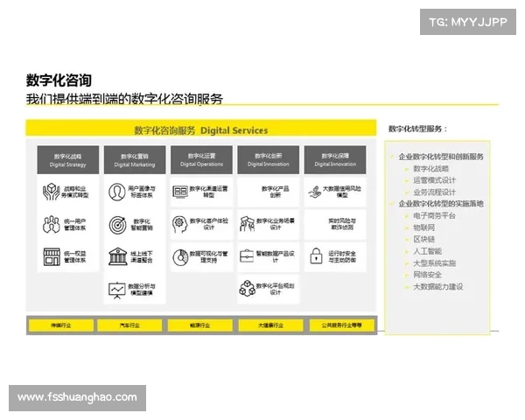Viewport: 525px width, 420px height.
Task: Click the connected cubes icon for 数字化平台规划设计
Action: [247, 289]
